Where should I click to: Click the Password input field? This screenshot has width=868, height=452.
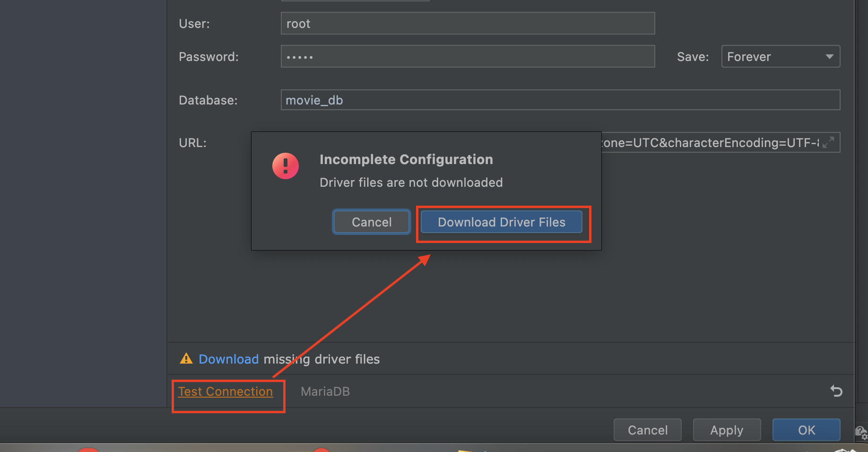coord(468,56)
